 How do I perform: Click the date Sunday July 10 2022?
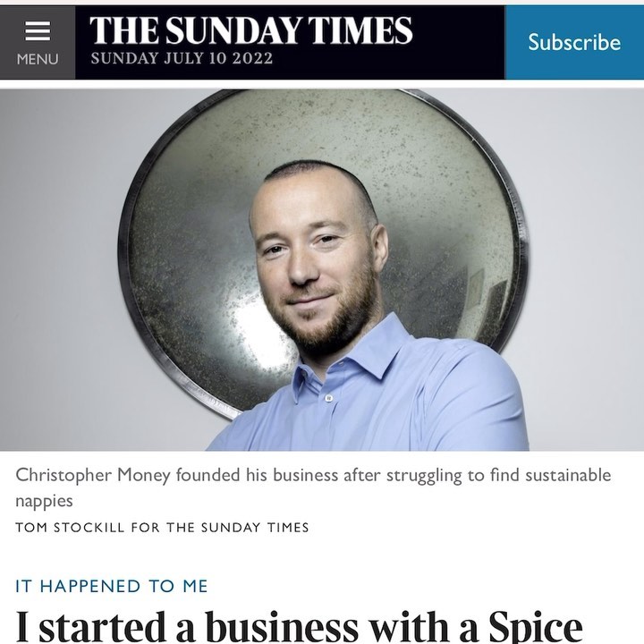pyautogui.click(x=182, y=60)
